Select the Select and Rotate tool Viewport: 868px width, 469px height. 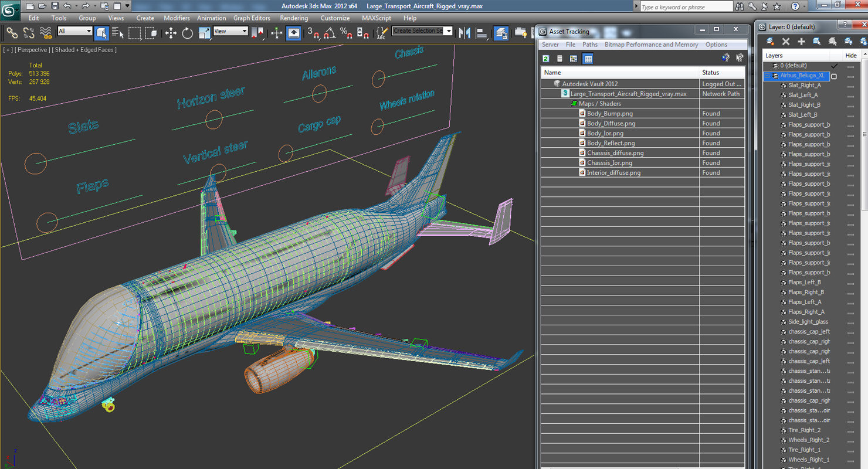pyautogui.click(x=188, y=33)
